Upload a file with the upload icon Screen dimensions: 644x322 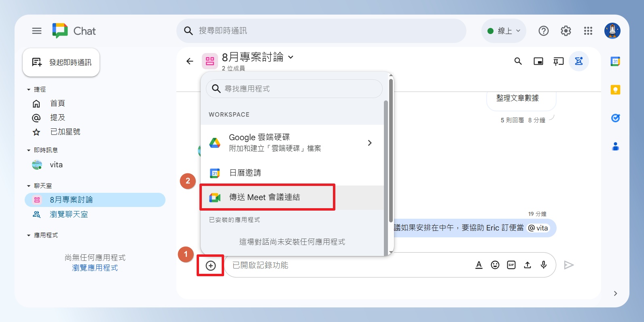pos(527,265)
